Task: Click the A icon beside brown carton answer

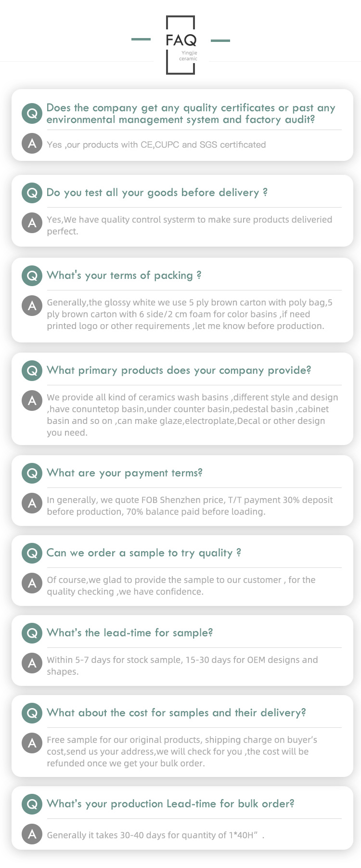Action: point(32,306)
